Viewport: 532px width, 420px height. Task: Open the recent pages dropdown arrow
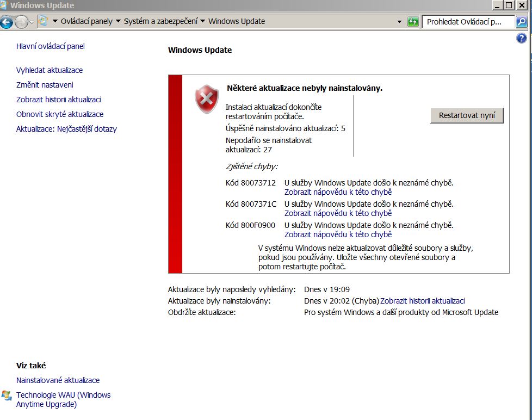tap(32, 22)
